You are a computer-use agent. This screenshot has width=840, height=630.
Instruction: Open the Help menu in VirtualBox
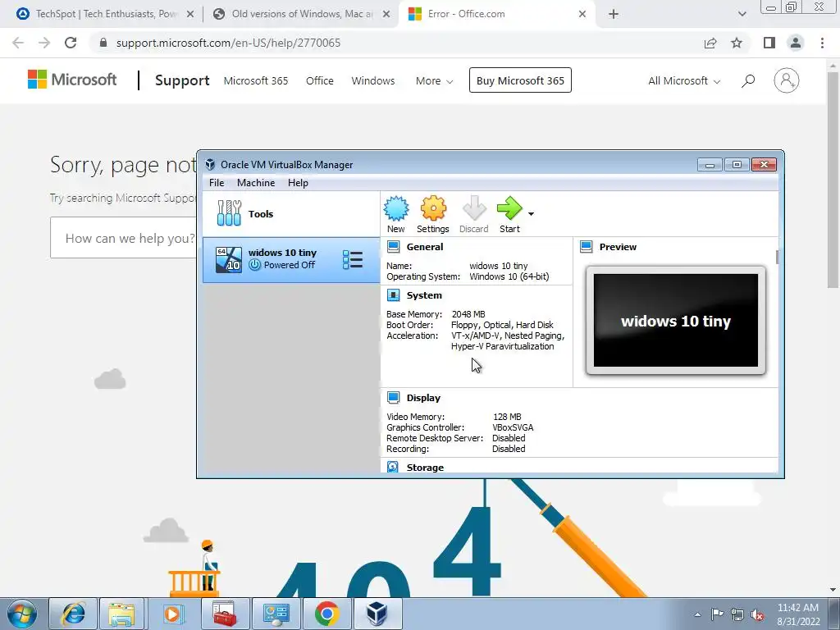[x=298, y=183]
